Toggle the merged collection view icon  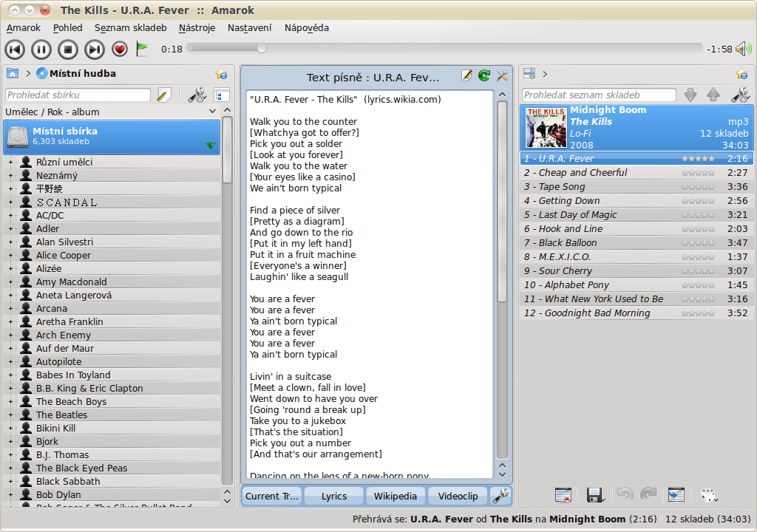click(x=222, y=95)
